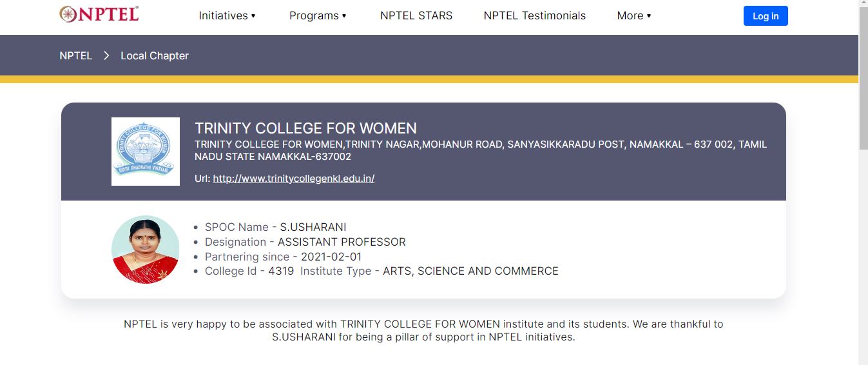
Task: Open the Programs dropdown menu
Action: pos(318,15)
